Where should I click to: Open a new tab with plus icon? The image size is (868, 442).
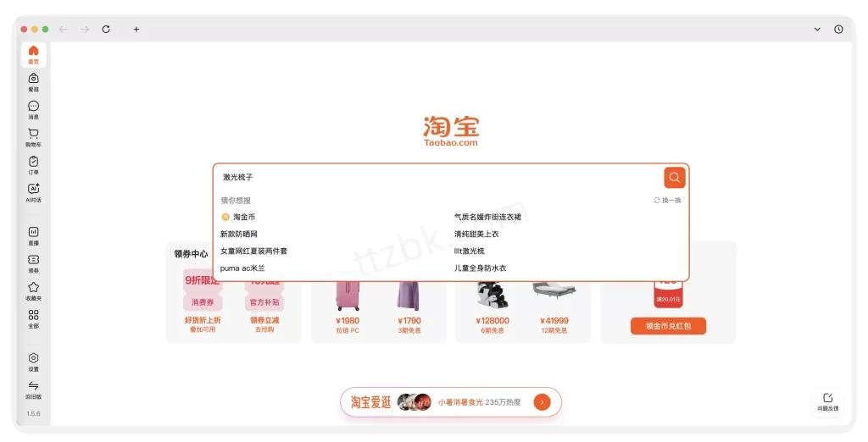[136, 30]
